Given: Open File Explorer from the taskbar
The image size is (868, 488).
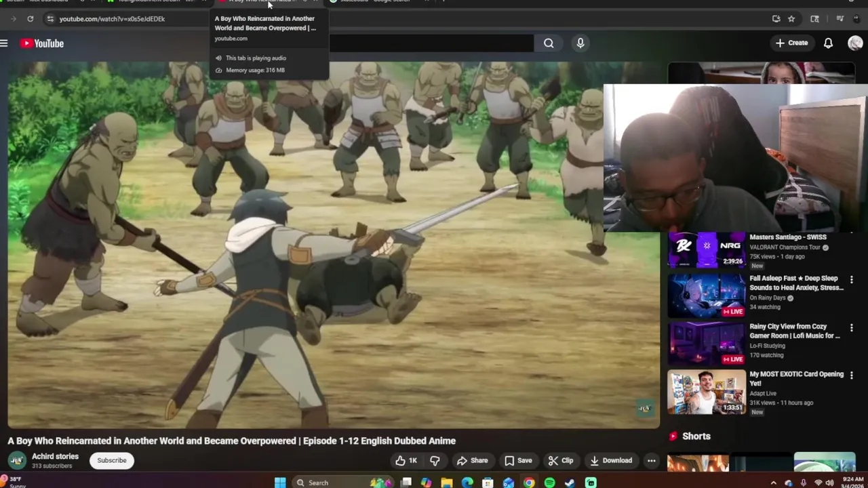Looking at the screenshot, I should [446, 483].
